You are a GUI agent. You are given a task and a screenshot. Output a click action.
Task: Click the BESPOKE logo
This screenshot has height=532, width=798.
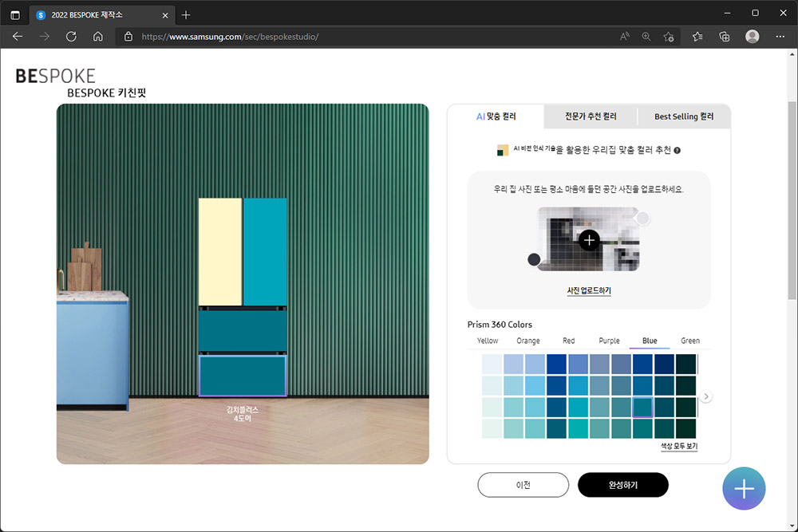click(56, 76)
